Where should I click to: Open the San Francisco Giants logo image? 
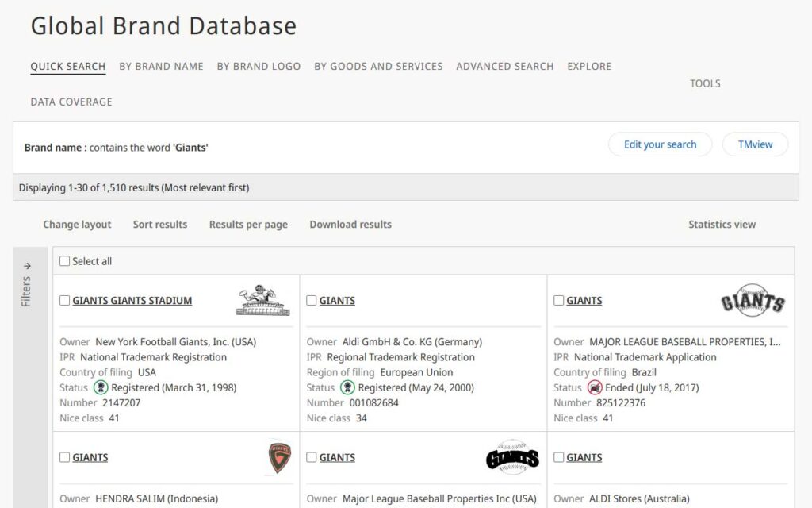click(753, 301)
